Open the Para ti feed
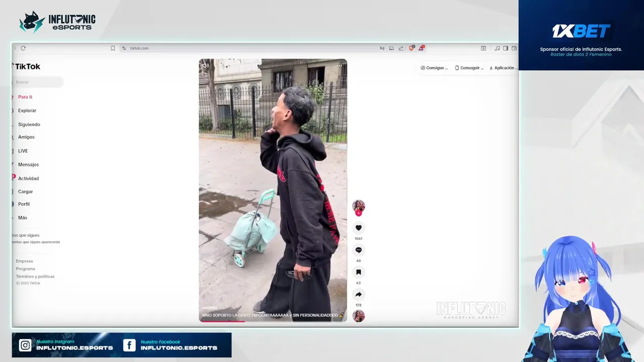This screenshot has height=362, width=644. tap(25, 97)
